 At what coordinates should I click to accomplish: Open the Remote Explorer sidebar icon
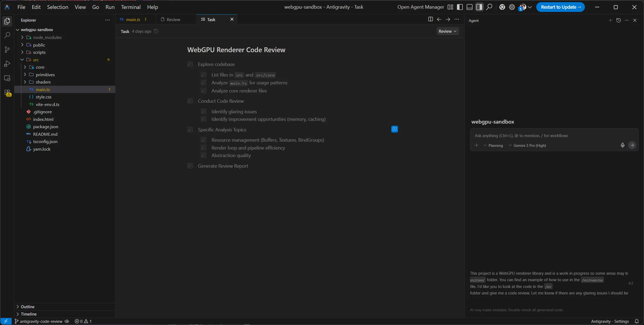(7, 78)
